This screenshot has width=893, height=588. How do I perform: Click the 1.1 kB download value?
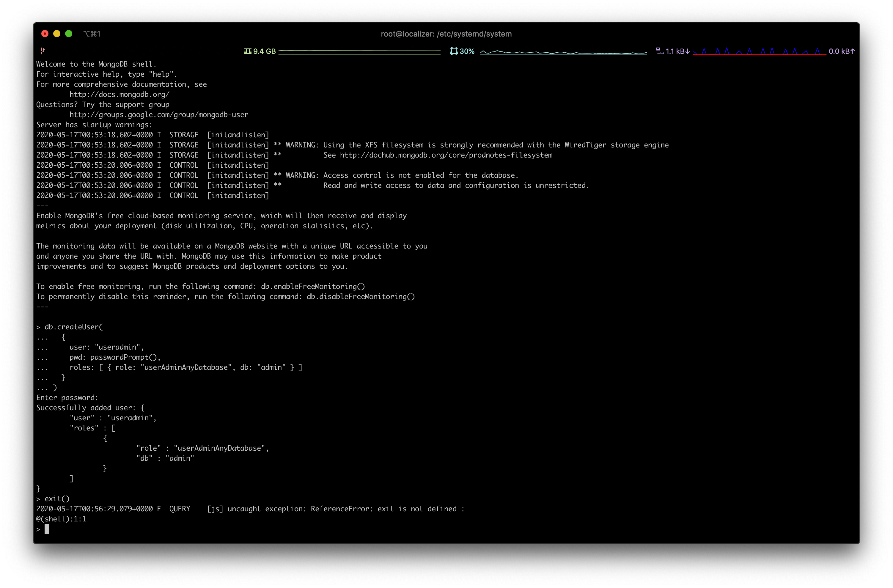(x=678, y=51)
